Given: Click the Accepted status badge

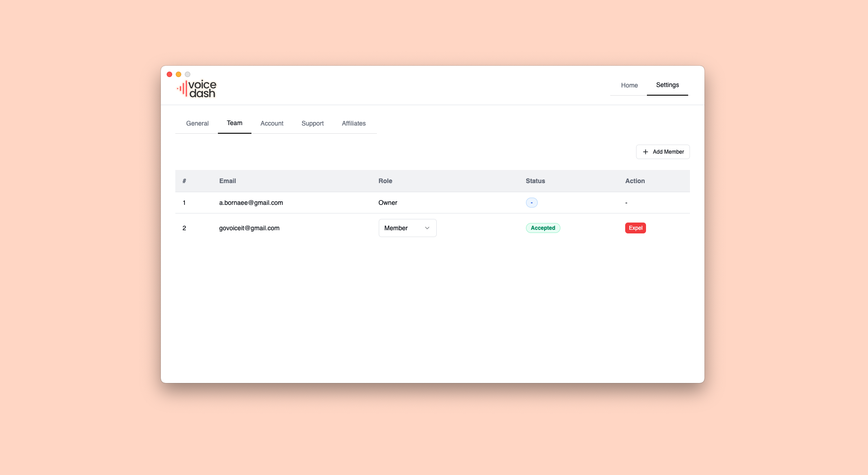Looking at the screenshot, I should [543, 228].
